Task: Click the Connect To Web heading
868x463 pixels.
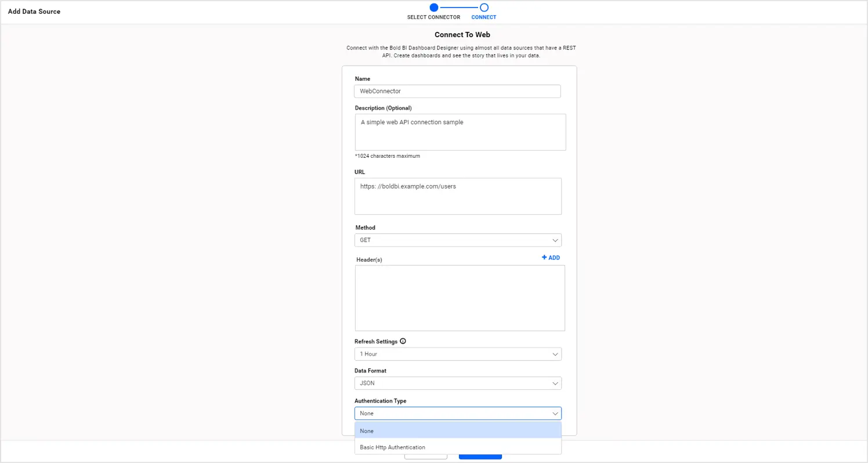Action: (x=462, y=35)
